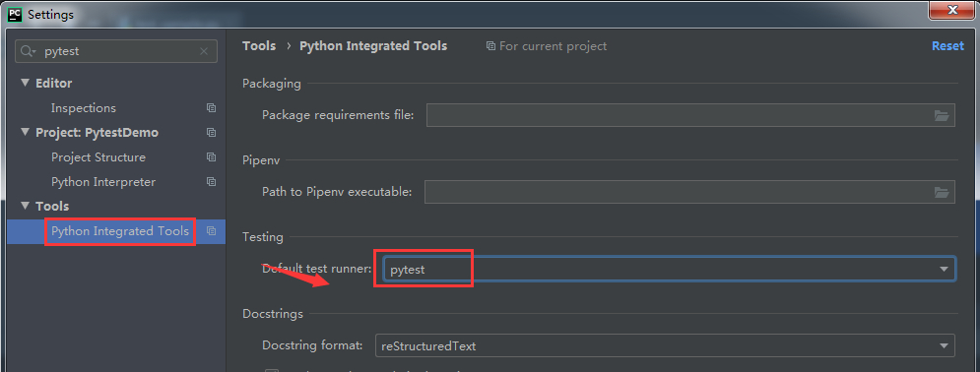Select Python Integrated Tools in sidebar
Screen dimensions: 980x372
pyautogui.click(x=116, y=231)
